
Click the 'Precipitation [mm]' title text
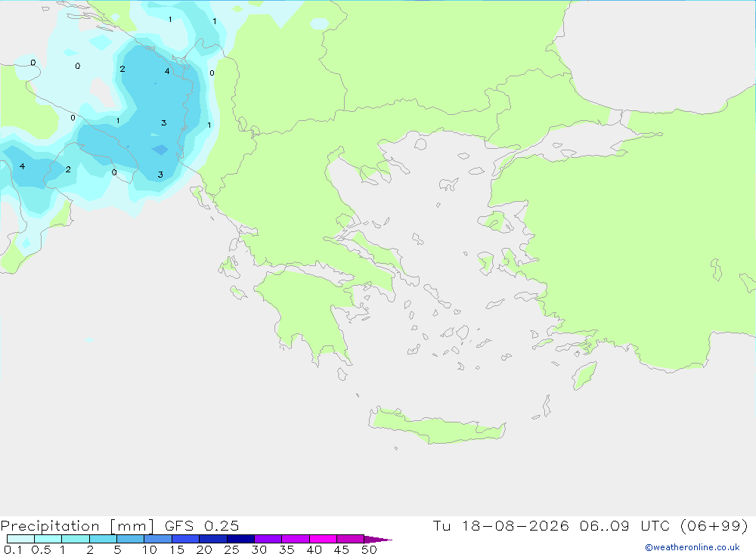coord(78,526)
